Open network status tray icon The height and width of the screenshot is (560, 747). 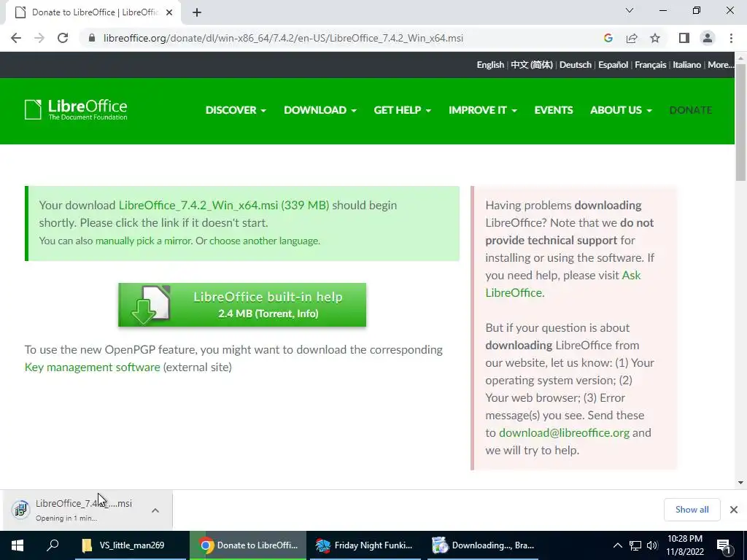[635, 545]
